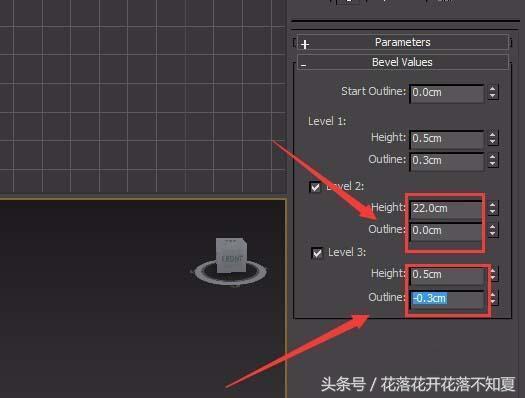Click the Level 1 Outline field
525x398 pixels.
pos(447,161)
